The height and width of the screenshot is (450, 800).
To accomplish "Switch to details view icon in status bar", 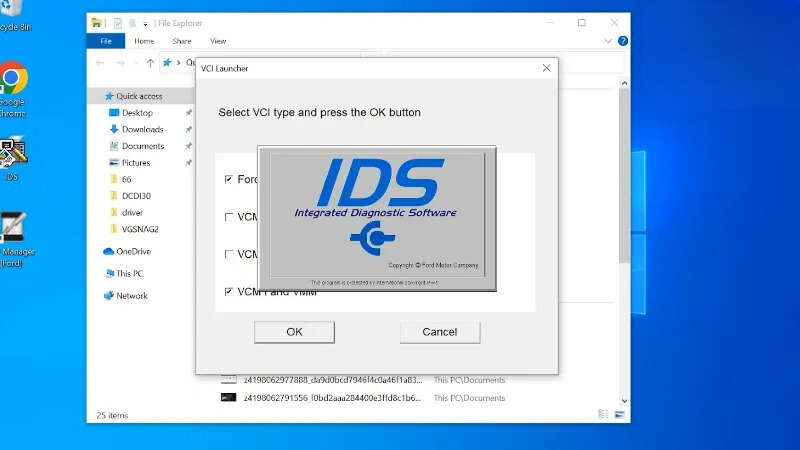I will [603, 414].
